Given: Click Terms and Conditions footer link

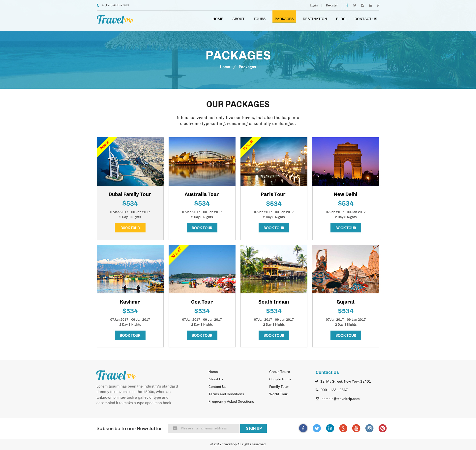Looking at the screenshot, I should pyautogui.click(x=226, y=393).
